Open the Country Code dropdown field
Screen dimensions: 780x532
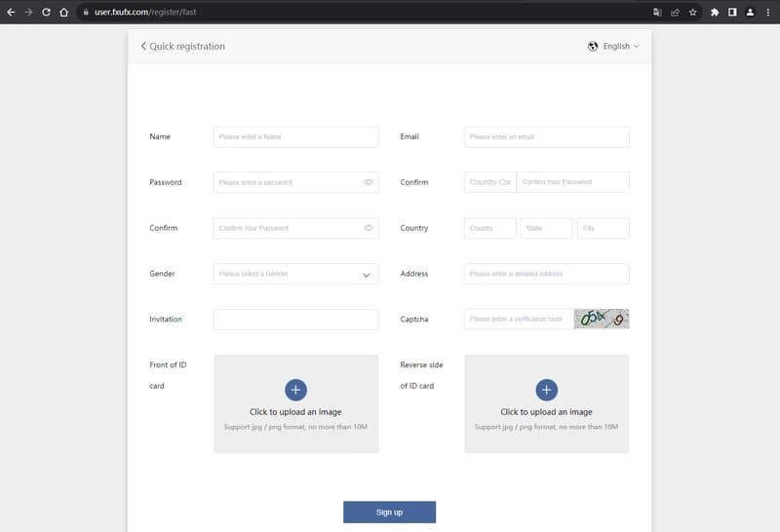490,182
